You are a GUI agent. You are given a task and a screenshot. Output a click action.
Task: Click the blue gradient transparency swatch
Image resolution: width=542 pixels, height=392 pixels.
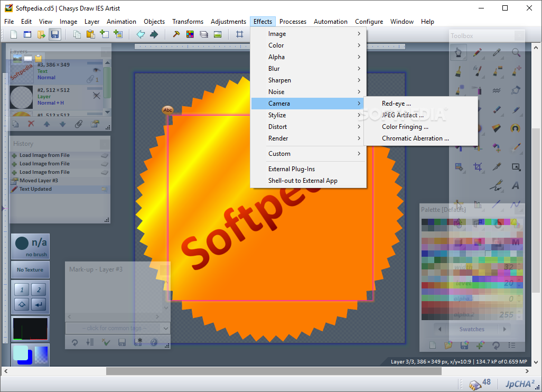[x=42, y=354]
